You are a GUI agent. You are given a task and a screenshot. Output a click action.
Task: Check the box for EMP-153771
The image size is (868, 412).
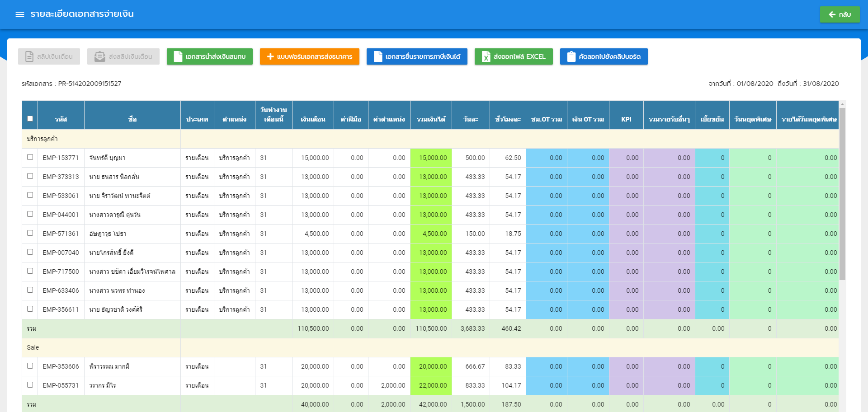(30, 157)
